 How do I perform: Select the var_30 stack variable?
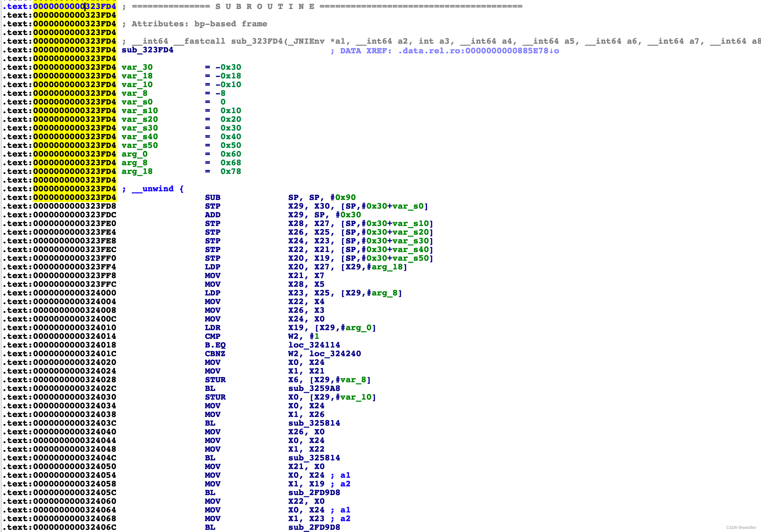(x=137, y=67)
